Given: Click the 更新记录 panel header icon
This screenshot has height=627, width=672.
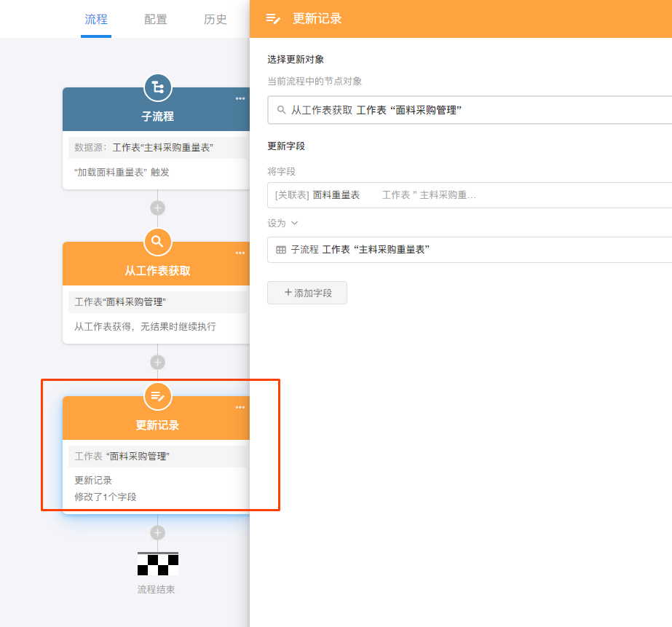Looking at the screenshot, I should 273,19.
